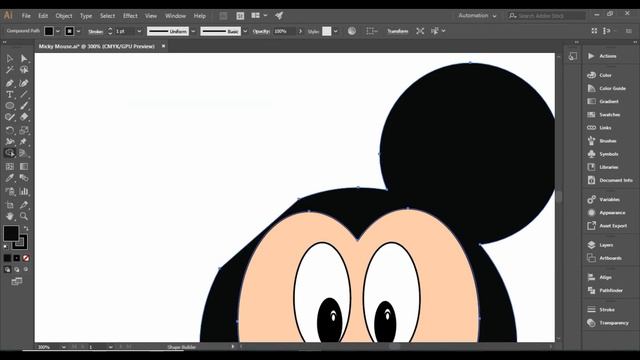Screen dimensions: 640x360
Task: Select the Selection tool arrow
Action: [10, 59]
